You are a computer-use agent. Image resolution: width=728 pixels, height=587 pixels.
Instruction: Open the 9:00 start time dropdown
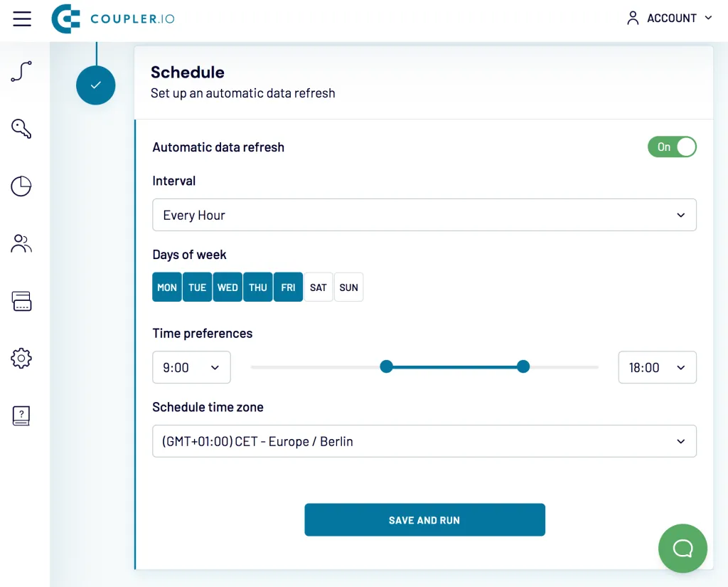pos(191,367)
